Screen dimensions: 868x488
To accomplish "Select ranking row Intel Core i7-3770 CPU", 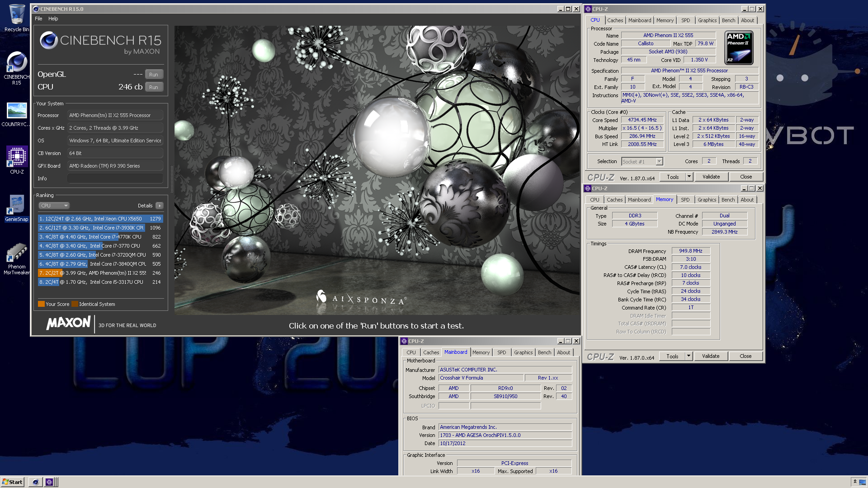I will pos(100,246).
